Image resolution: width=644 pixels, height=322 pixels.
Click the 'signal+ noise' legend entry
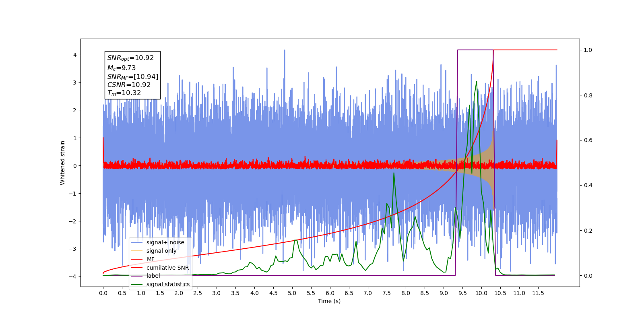click(x=165, y=242)
